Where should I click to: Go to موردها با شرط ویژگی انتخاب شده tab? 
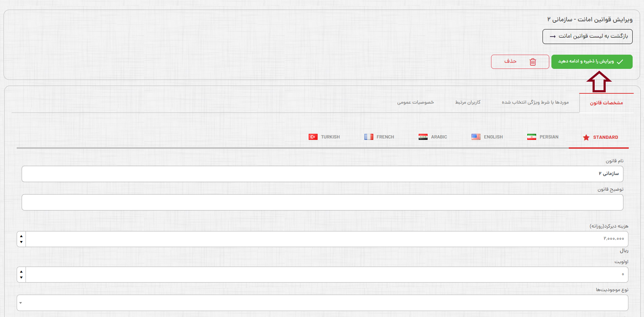535,103
